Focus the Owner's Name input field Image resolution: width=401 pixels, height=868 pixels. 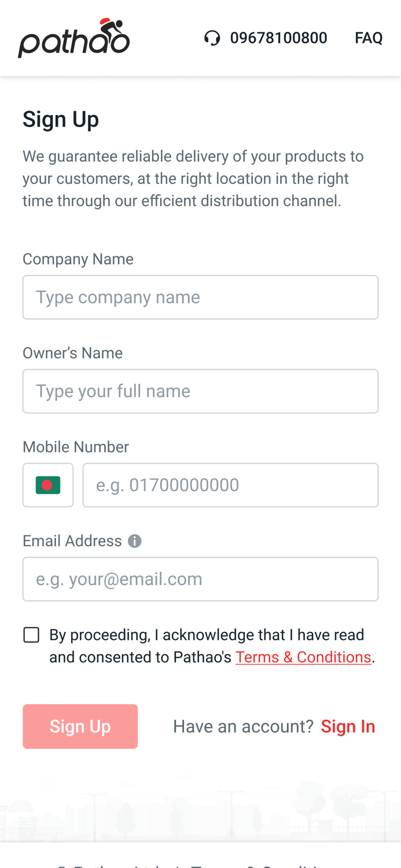click(201, 391)
